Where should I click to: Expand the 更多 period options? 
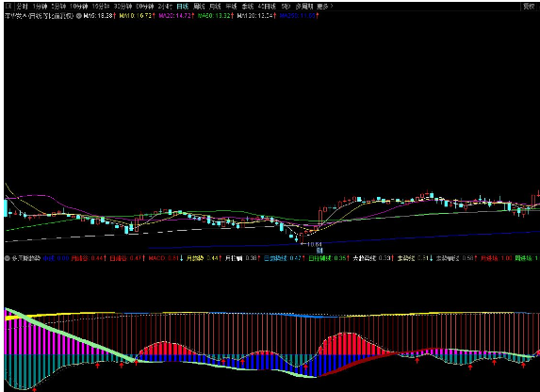pyautogui.click(x=325, y=7)
